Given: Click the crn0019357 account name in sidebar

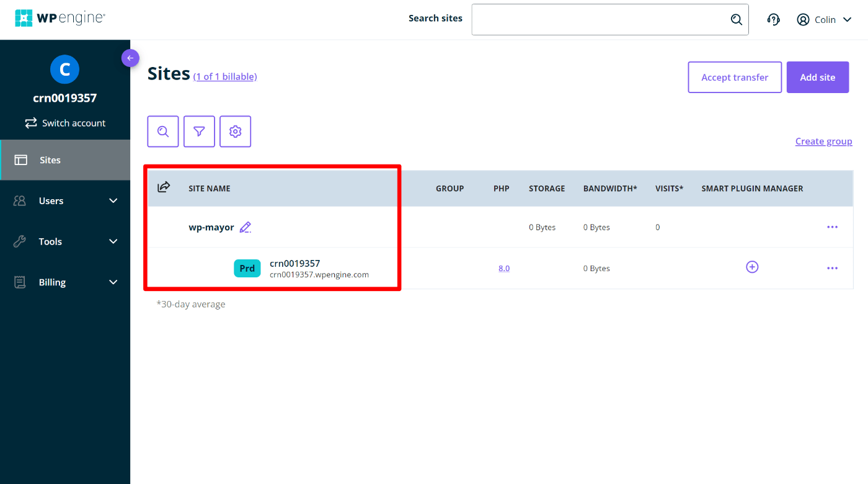Looking at the screenshot, I should 64,98.
